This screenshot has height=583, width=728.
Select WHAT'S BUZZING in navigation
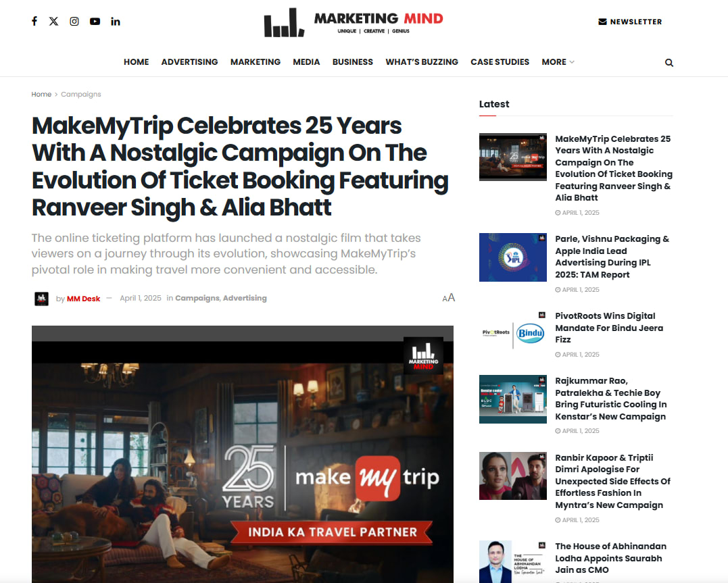tap(422, 61)
